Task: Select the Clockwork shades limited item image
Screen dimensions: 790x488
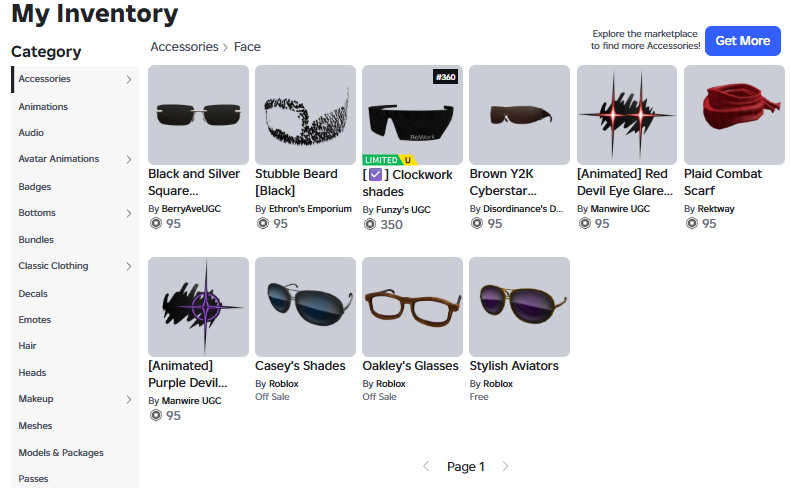Action: tap(412, 115)
